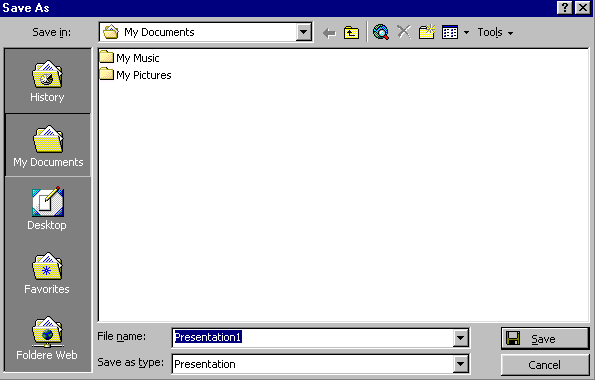This screenshot has height=384, width=595.
Task: Expand the File name dropdown arrow
Action: [x=460, y=337]
